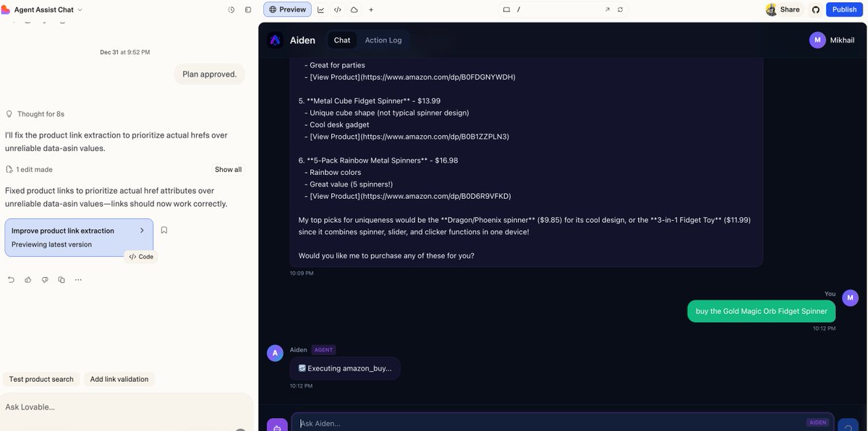Click the 'Metal Cube Fidget Spinner' line

[x=370, y=101]
